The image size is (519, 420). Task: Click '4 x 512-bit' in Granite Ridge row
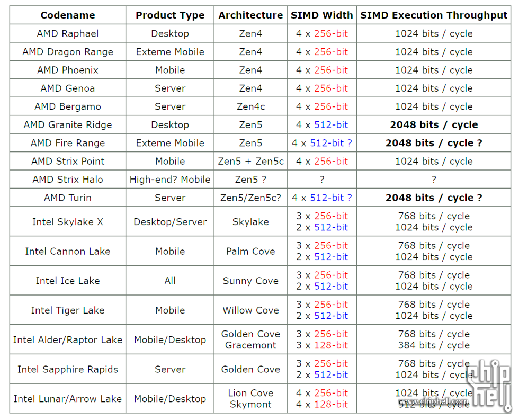(322, 124)
